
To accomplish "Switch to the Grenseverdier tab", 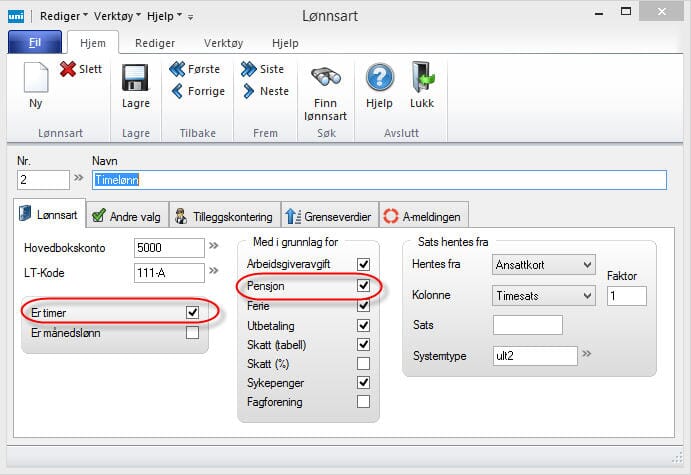I will pos(330,215).
